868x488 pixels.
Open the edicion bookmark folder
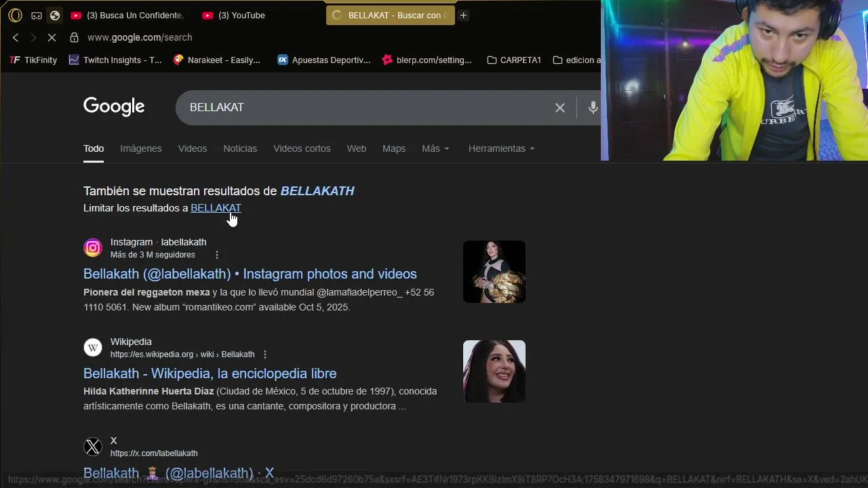click(576, 60)
